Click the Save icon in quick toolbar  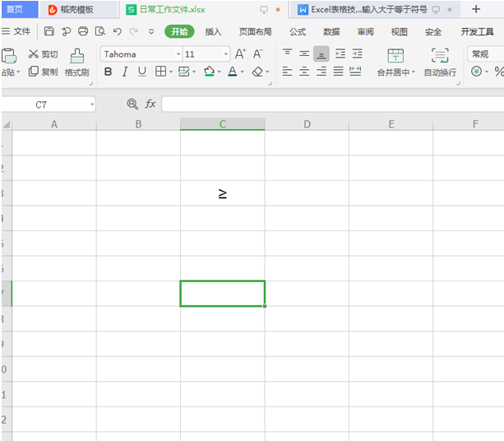pos(49,31)
